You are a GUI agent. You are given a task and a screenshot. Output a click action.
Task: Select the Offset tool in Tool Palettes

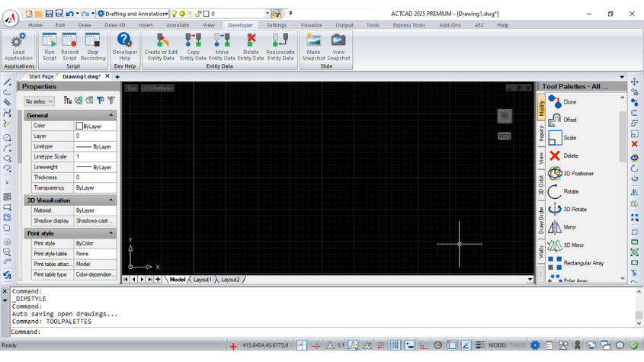tap(562, 120)
